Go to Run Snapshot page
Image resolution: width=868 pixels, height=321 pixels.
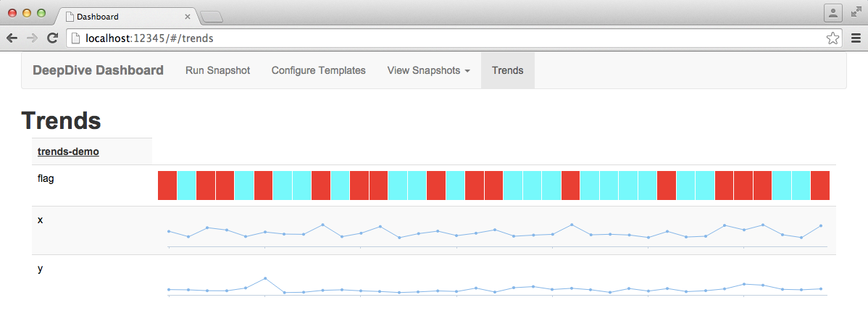(x=217, y=70)
